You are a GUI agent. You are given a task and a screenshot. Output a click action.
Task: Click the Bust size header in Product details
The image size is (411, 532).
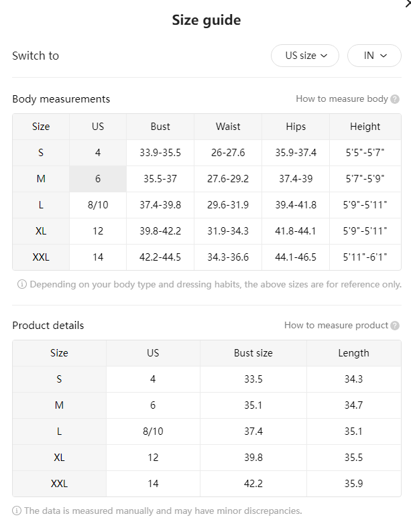253,353
